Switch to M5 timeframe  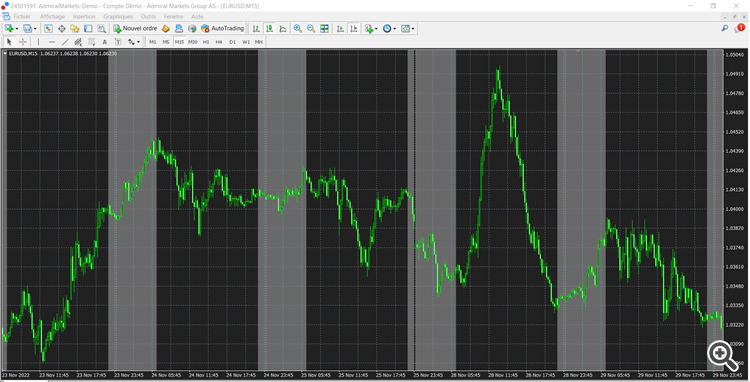tap(166, 42)
